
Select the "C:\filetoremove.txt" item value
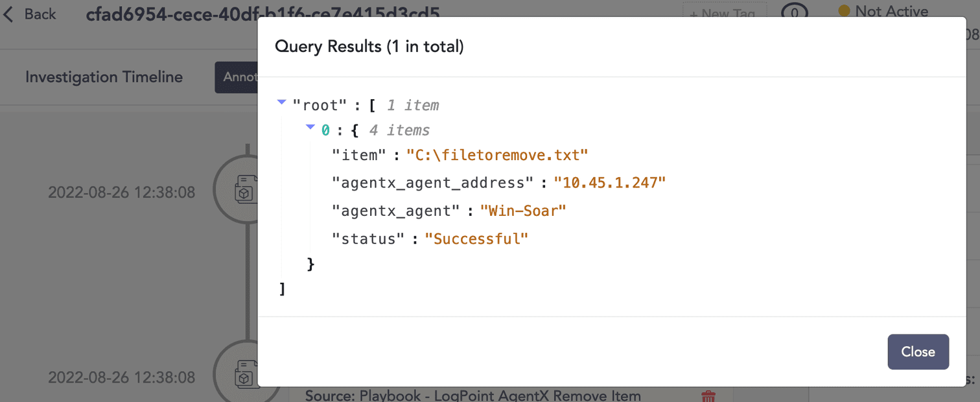(x=496, y=155)
